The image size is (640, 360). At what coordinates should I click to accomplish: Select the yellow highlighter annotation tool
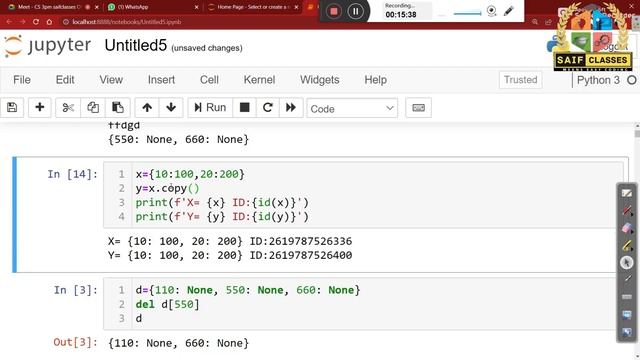coord(627,245)
